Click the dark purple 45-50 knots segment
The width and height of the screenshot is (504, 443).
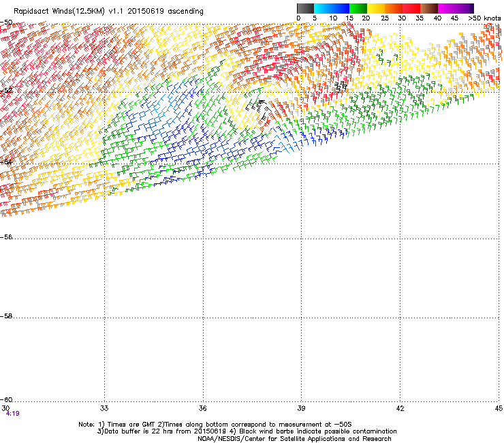464,8
